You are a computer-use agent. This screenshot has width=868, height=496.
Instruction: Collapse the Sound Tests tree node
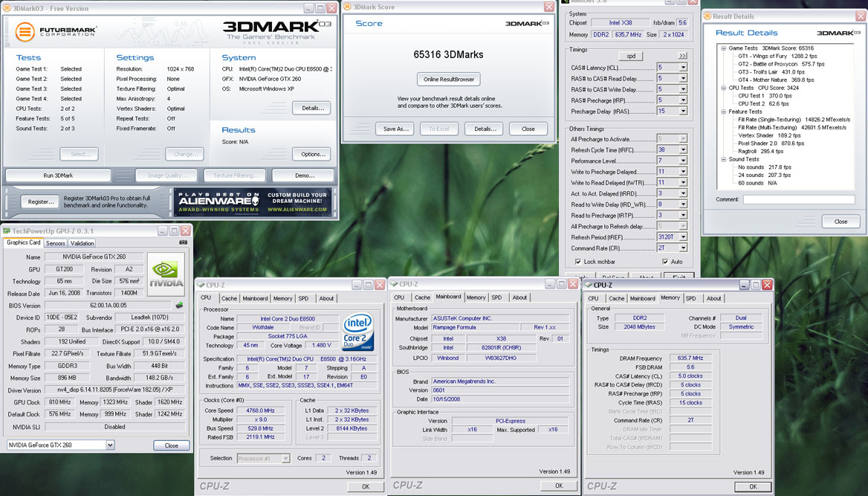click(x=723, y=159)
